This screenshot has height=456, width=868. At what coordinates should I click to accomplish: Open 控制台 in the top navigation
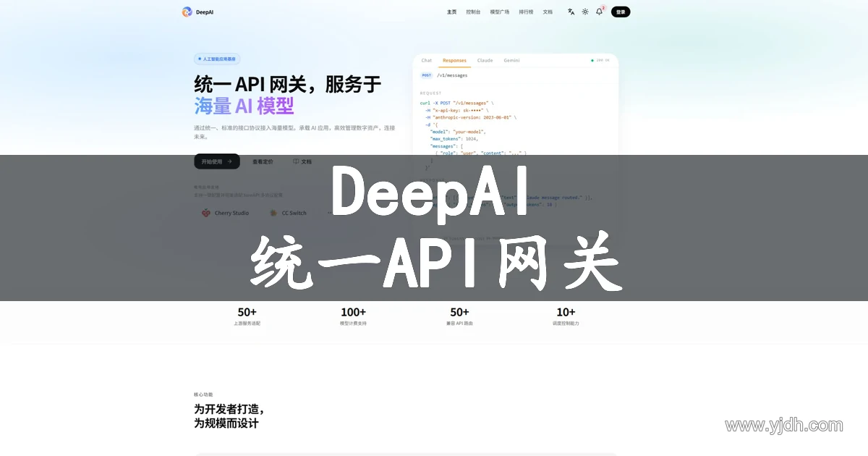(x=473, y=12)
